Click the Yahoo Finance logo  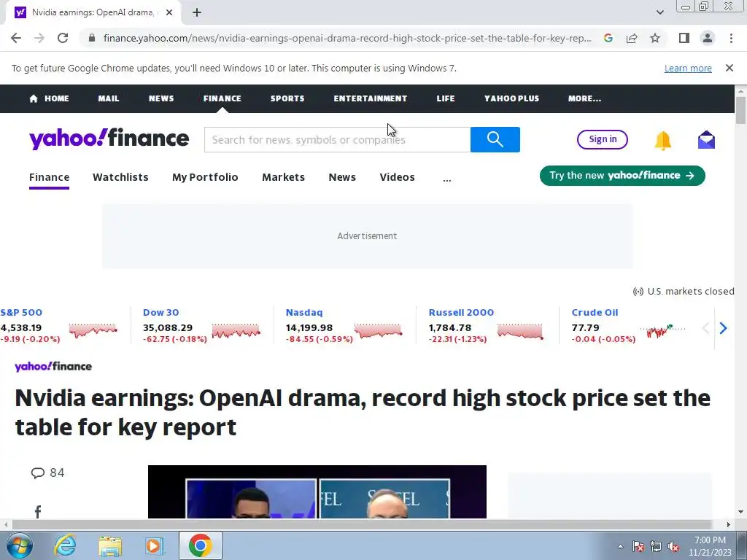point(109,139)
